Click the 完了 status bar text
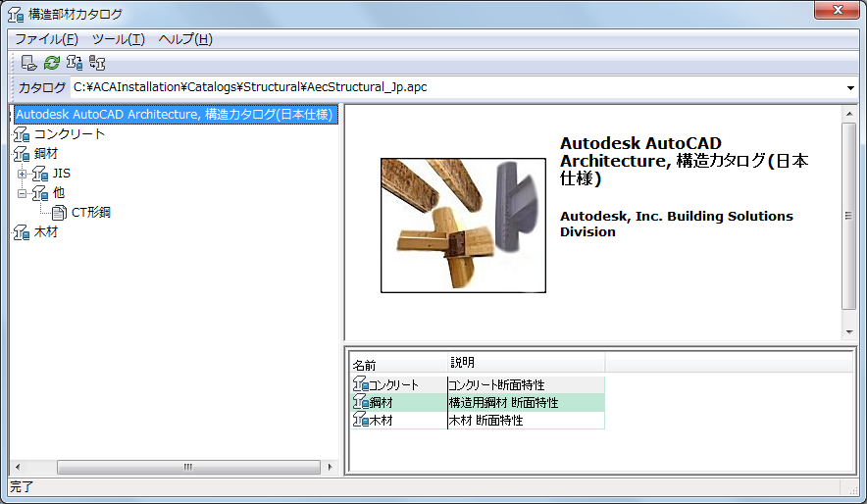The image size is (867, 504). coord(22,487)
